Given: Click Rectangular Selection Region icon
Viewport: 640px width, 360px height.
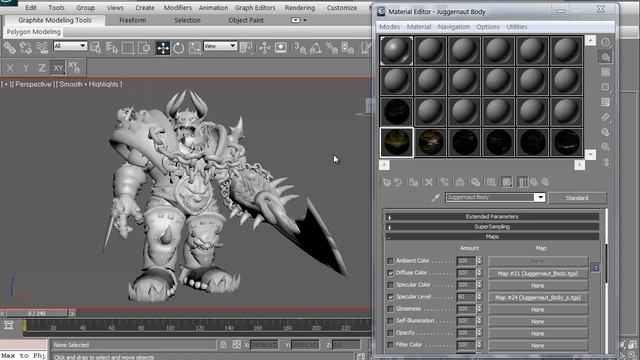Looking at the screenshot, I should coord(128,48).
